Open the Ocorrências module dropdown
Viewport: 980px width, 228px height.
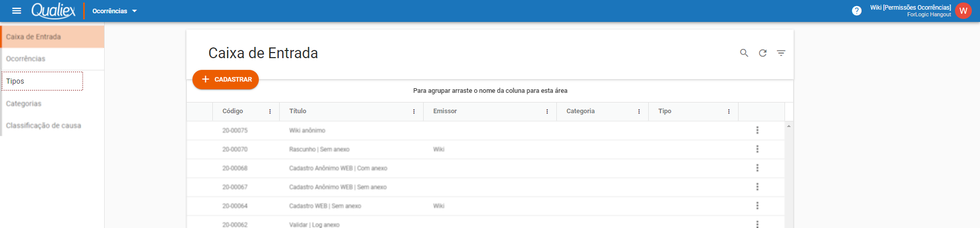[114, 11]
